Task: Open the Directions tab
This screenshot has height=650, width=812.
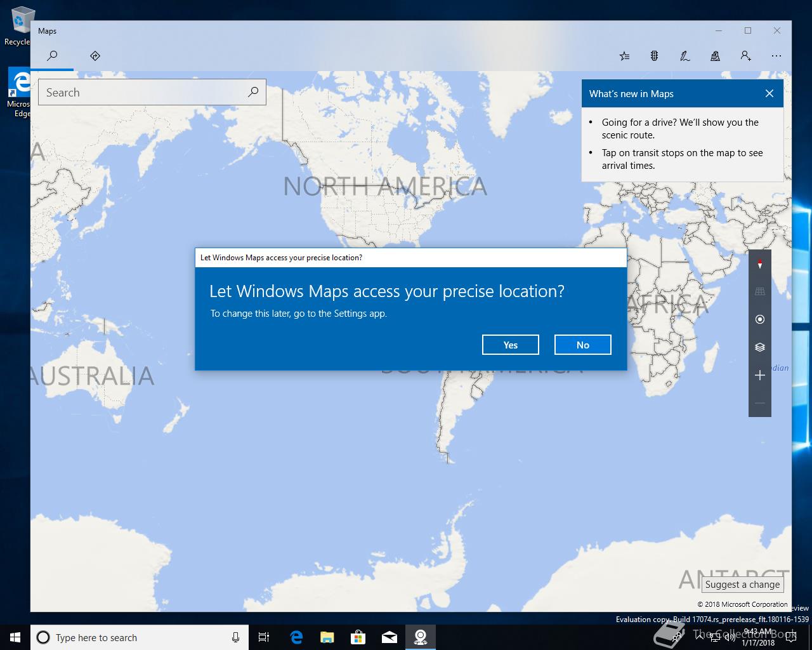Action: tap(95, 56)
